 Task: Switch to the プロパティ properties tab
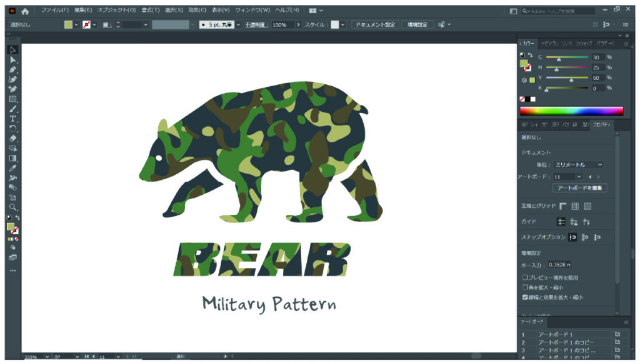(602, 125)
